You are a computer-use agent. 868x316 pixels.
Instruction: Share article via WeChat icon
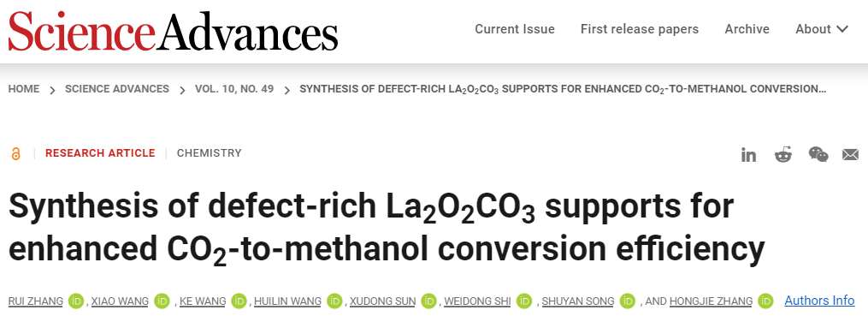[x=818, y=154]
